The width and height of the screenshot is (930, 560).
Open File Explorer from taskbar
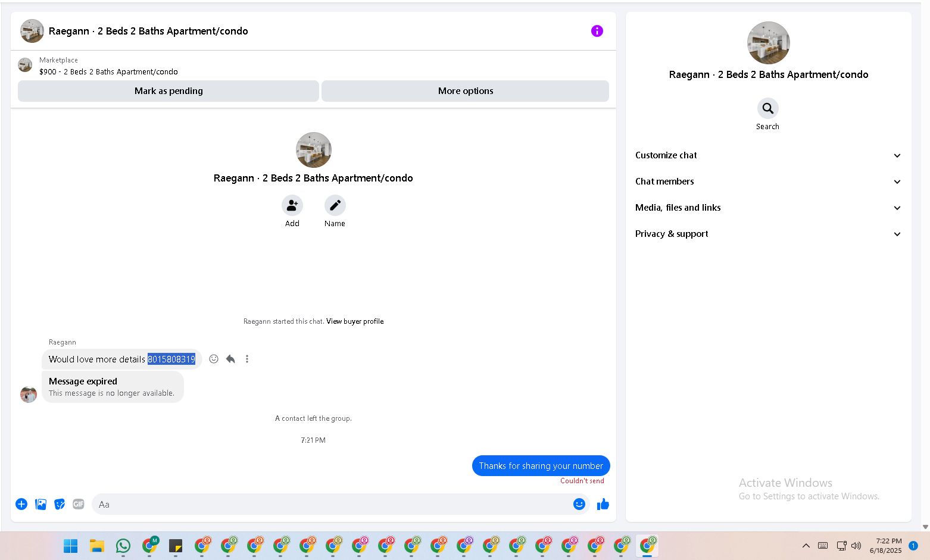tap(96, 546)
